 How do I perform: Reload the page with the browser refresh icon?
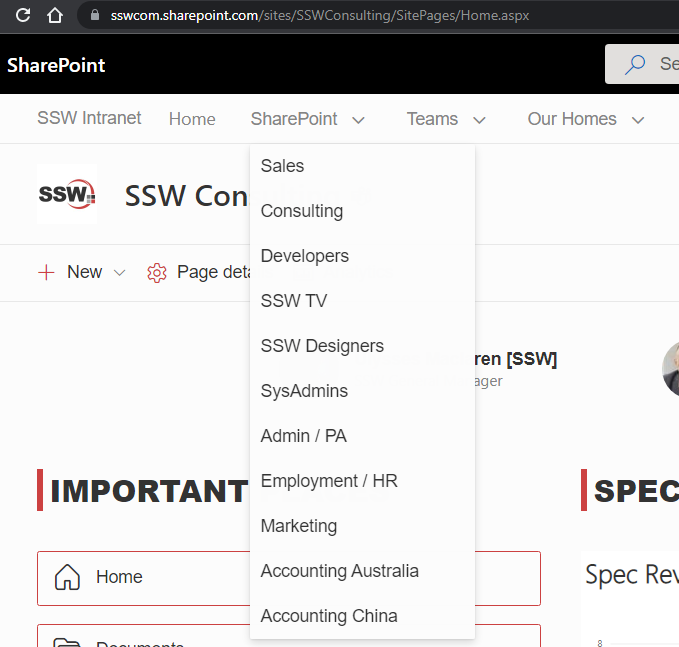(23, 15)
